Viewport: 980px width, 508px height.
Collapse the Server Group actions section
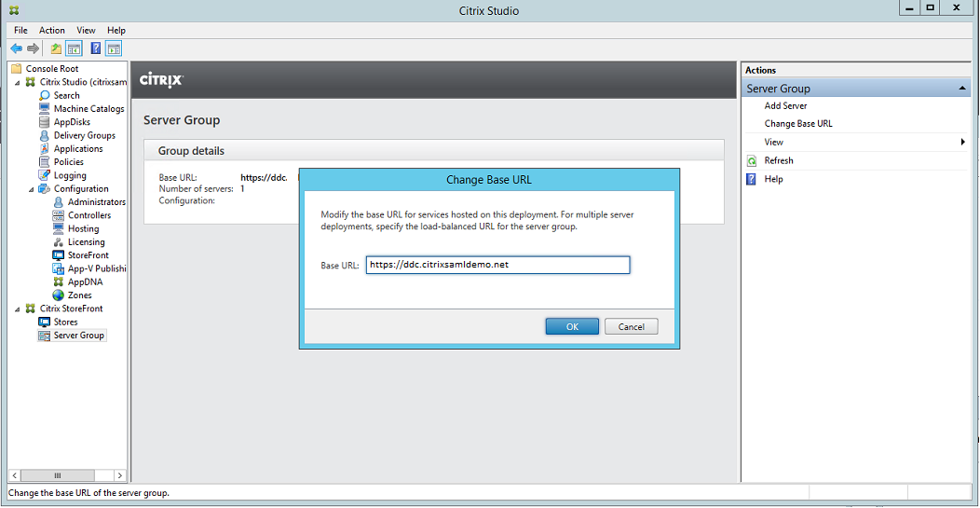click(962, 89)
